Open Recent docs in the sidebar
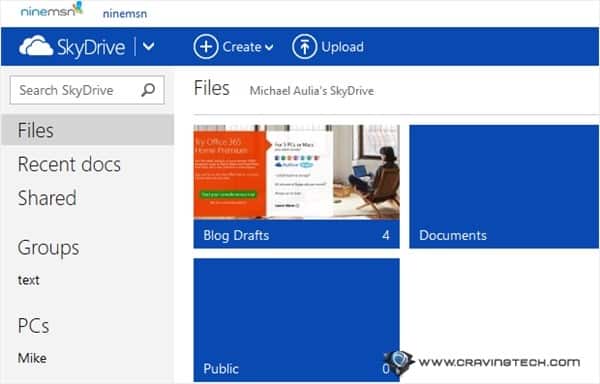Viewport: 600px width, 384px height. pos(69,164)
